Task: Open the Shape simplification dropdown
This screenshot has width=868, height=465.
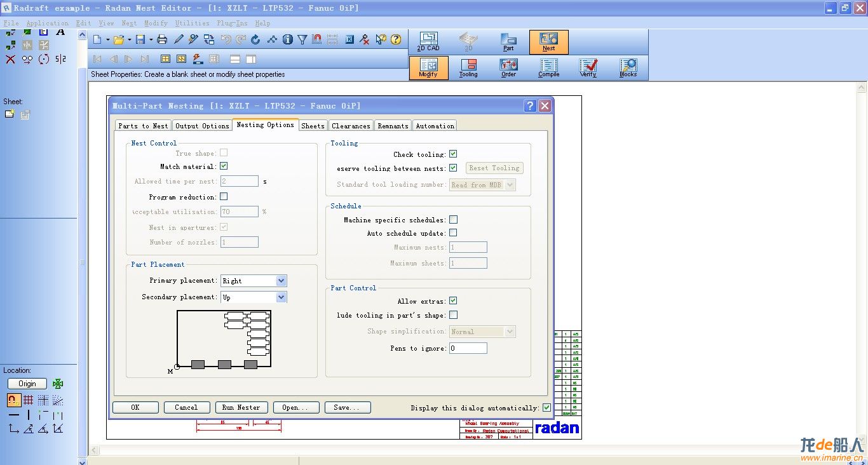Action: (x=482, y=332)
